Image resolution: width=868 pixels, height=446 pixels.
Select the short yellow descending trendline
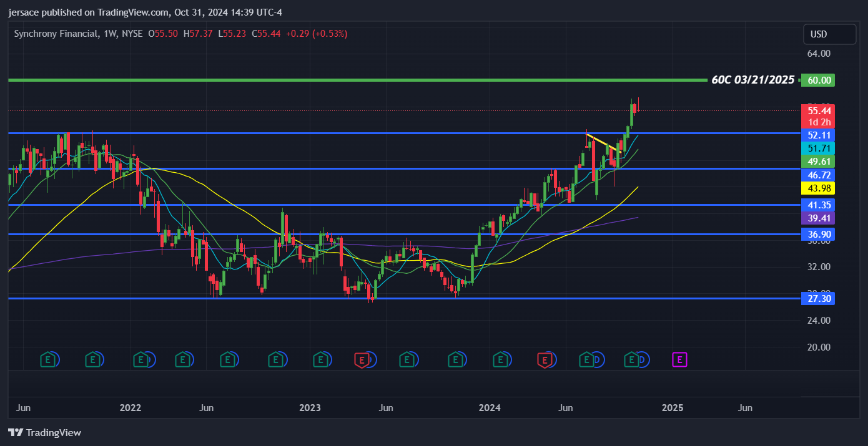tap(603, 143)
